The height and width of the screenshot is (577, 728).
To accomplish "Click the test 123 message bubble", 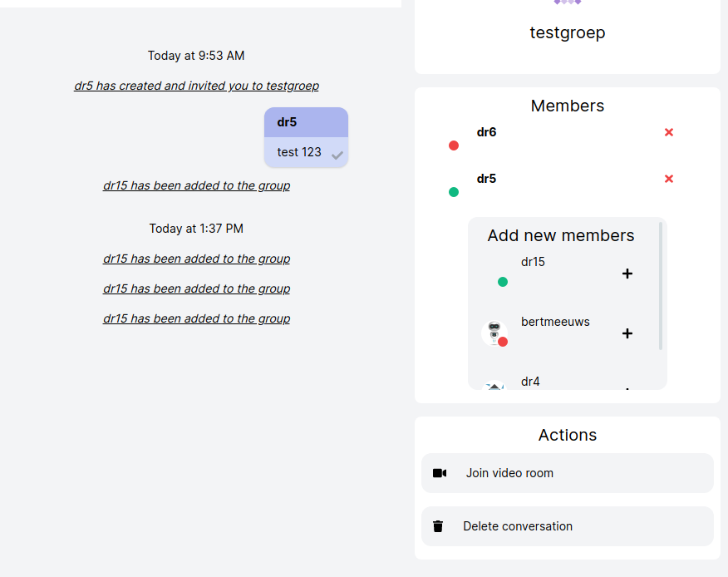I will (x=299, y=151).
